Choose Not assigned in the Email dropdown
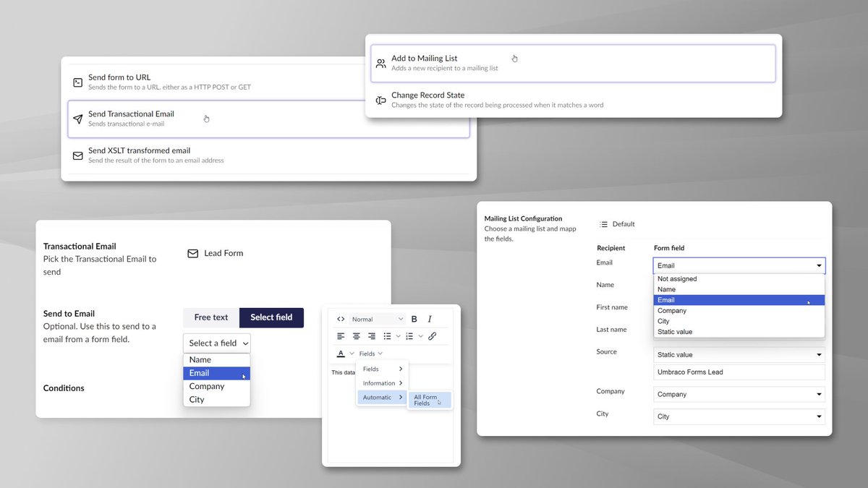 (x=739, y=278)
